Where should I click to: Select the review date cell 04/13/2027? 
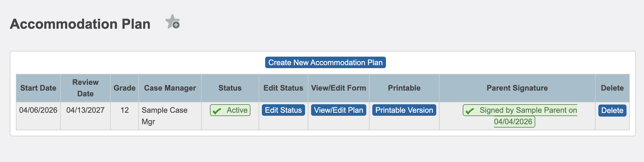point(85,110)
